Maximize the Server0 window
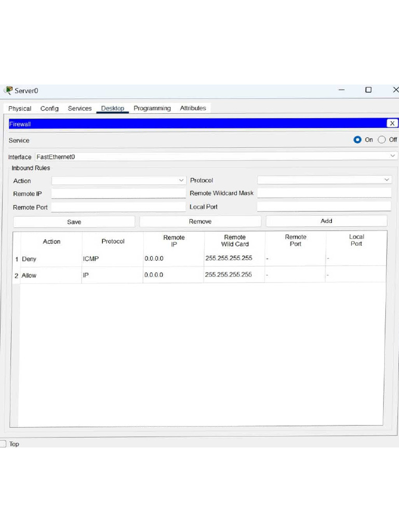399x532 pixels. coord(368,90)
